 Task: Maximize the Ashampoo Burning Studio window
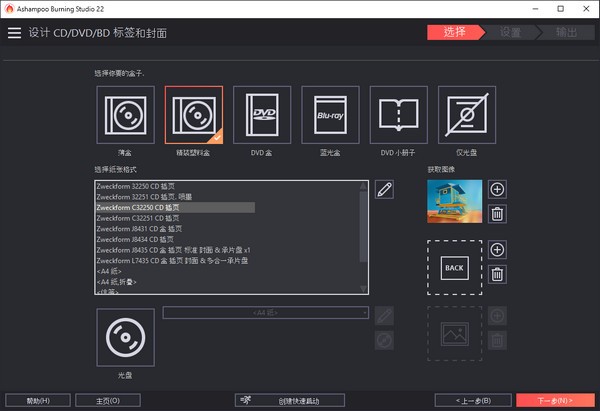[561, 9]
